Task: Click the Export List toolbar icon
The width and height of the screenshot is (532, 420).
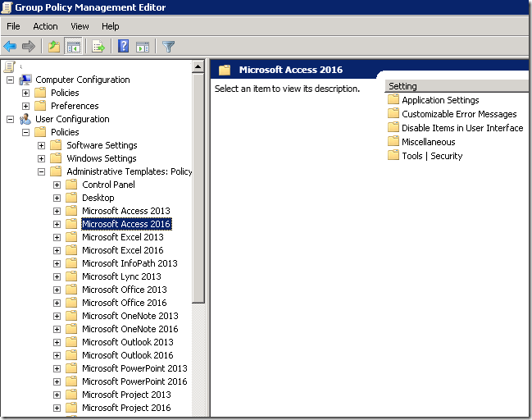Action: click(x=98, y=47)
